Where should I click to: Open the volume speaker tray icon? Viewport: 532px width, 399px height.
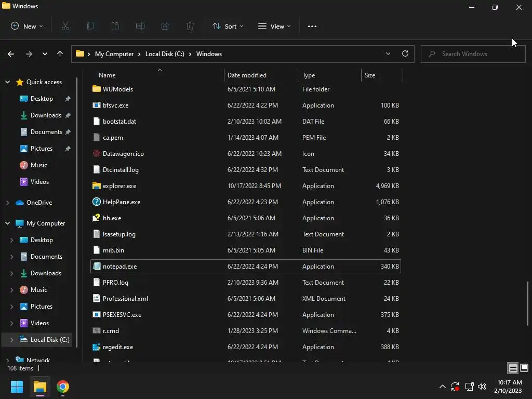point(482,387)
